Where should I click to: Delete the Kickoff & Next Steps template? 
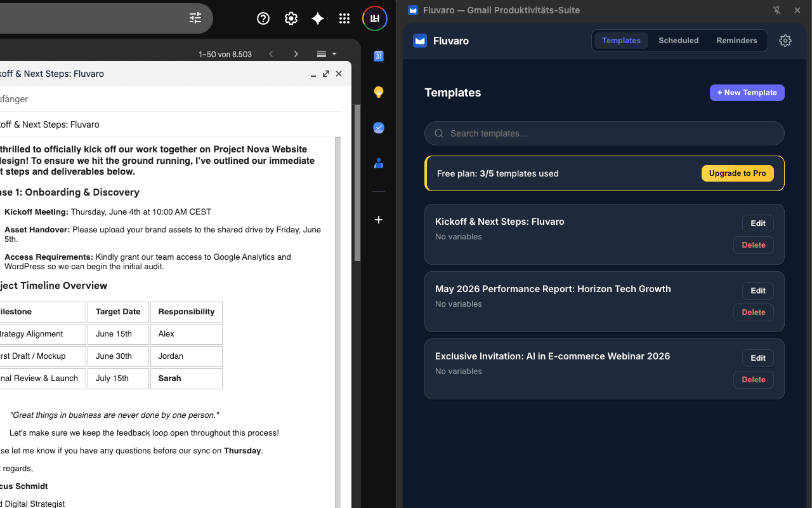click(x=754, y=245)
